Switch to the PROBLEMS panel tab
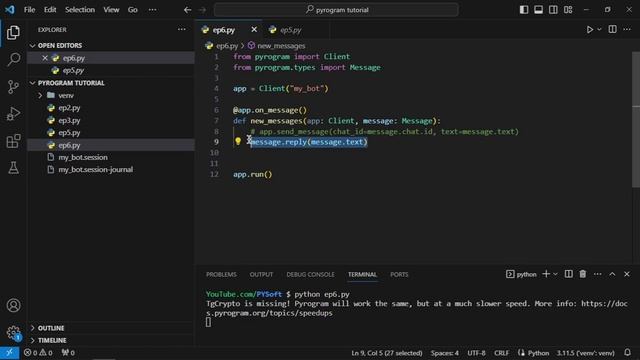 pos(221,275)
